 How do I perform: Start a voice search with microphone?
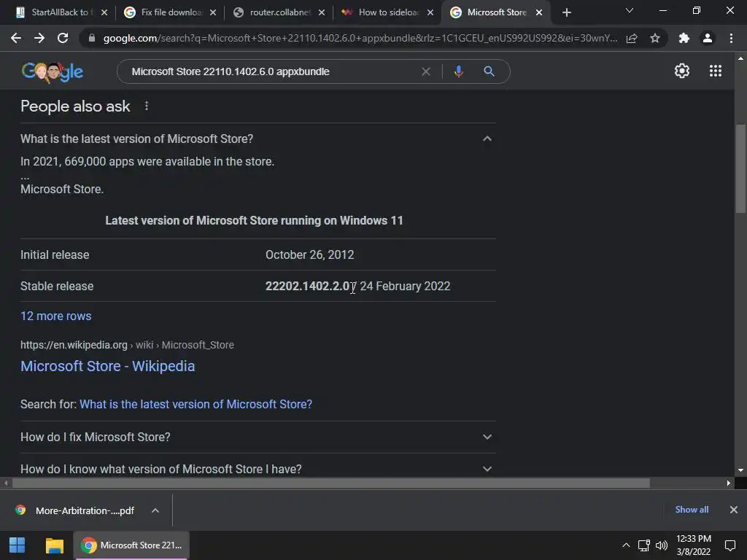coord(458,71)
